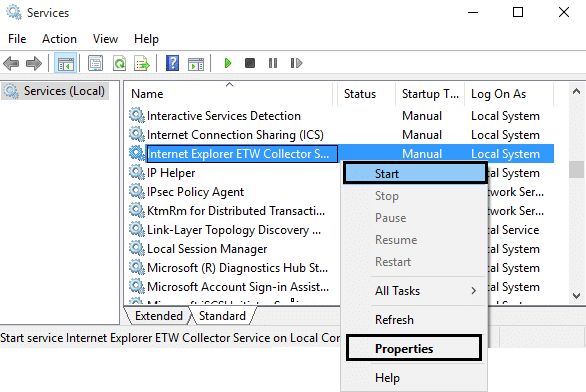Click the scrollbar down arrow in the services list
Image resolution: width=586 pixels, height=392 pixels.
[576, 296]
